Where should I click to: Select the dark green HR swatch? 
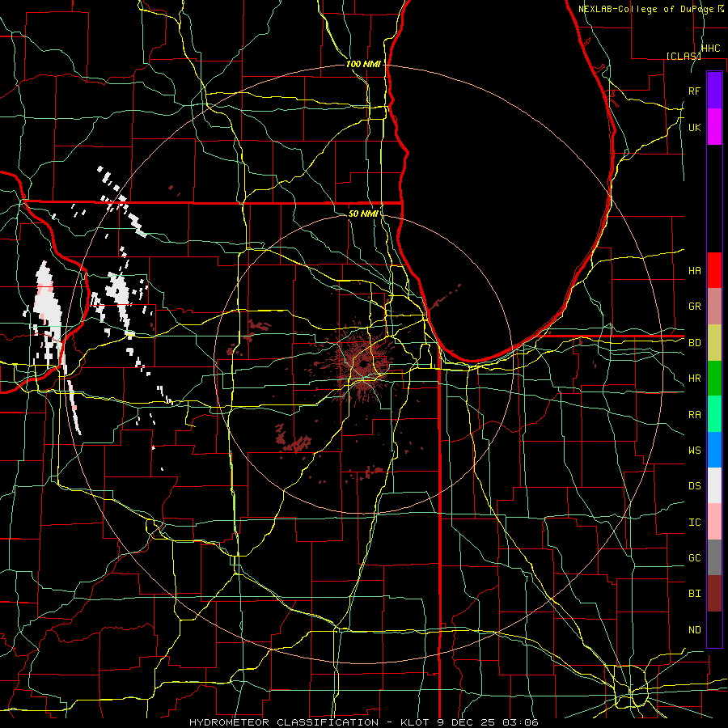tap(714, 378)
